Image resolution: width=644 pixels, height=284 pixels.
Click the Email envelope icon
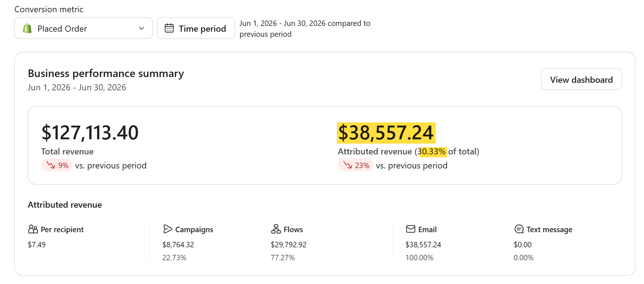[411, 229]
